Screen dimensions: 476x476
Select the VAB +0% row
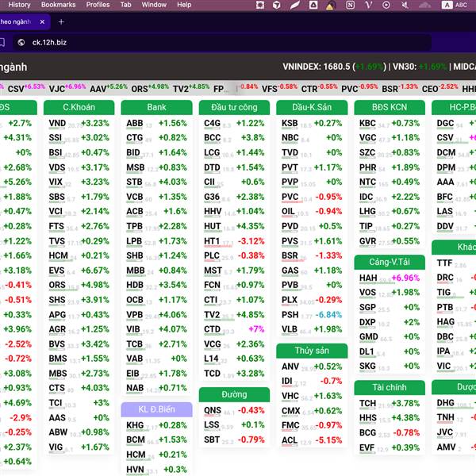click(x=156, y=359)
